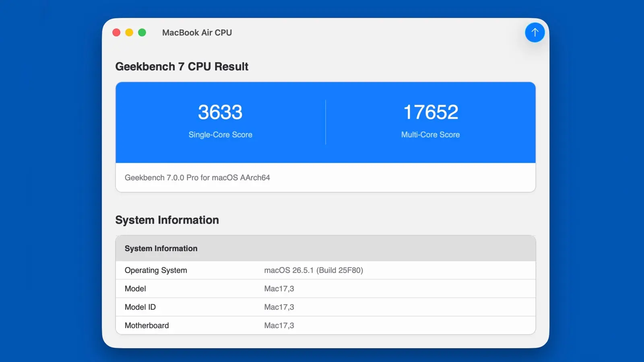Click the blue upload arrow button

click(535, 33)
